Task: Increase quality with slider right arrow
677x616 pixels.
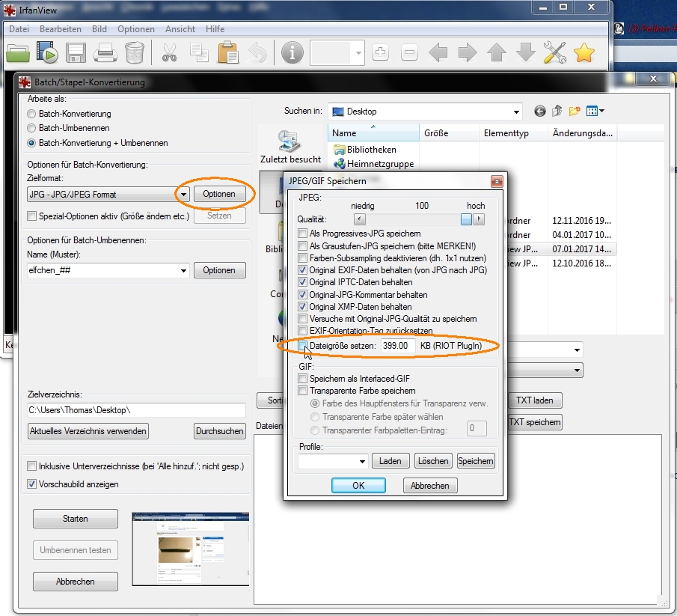Action: 479,219
